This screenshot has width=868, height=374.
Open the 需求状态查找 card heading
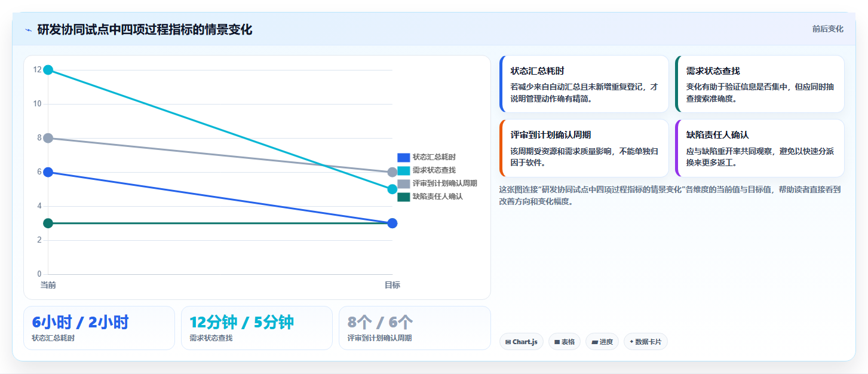[x=713, y=71]
